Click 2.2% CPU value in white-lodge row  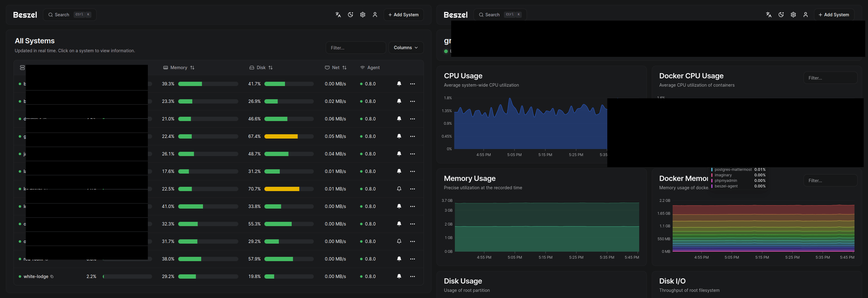click(91, 276)
